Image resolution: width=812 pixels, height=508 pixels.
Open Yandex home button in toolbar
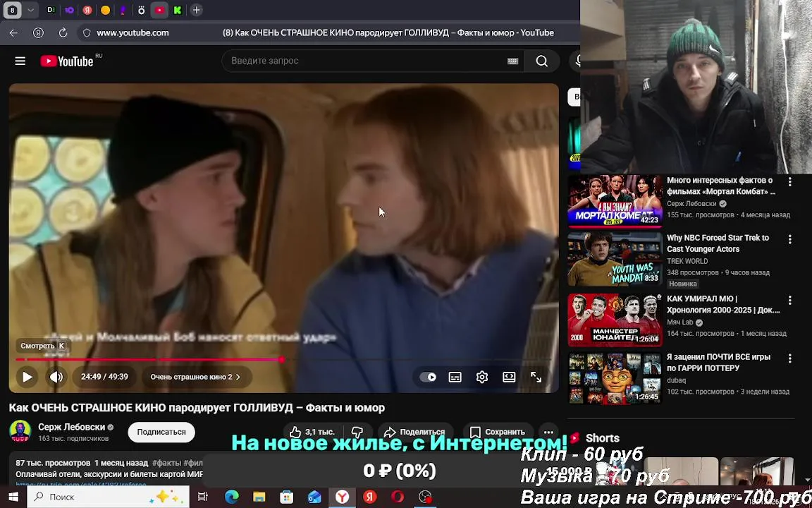(x=38, y=32)
